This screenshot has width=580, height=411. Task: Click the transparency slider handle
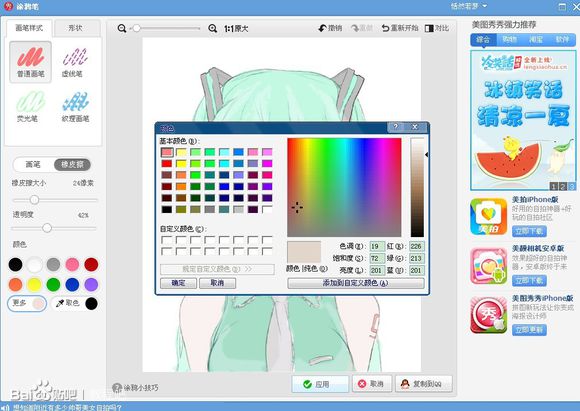click(47, 228)
